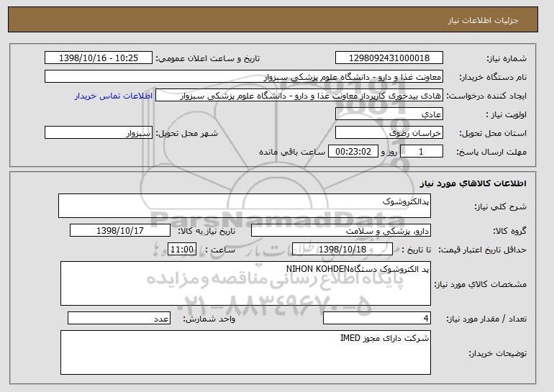Click the label شرح کلی نیاز
554x392 pixels.
coord(500,206)
